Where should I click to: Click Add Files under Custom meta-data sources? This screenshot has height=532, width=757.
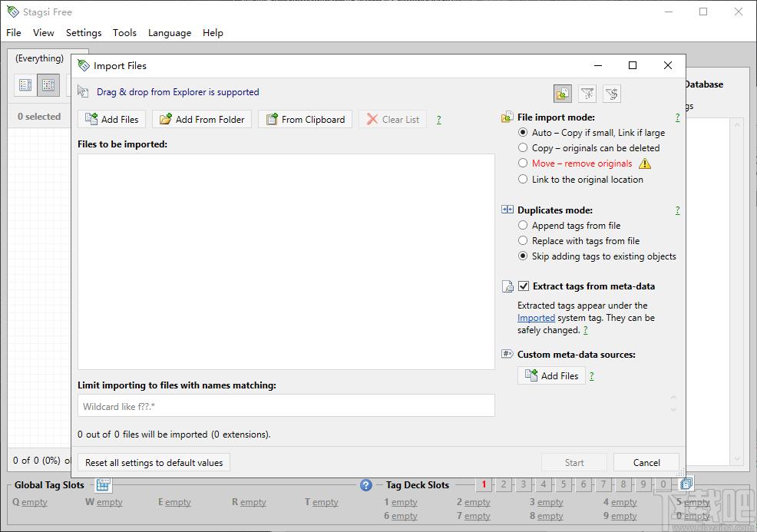(x=551, y=375)
